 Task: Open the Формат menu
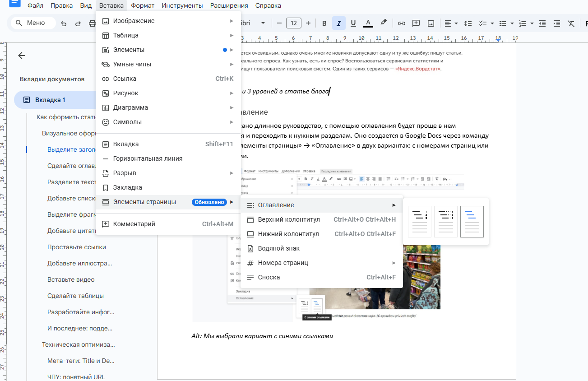[143, 5]
